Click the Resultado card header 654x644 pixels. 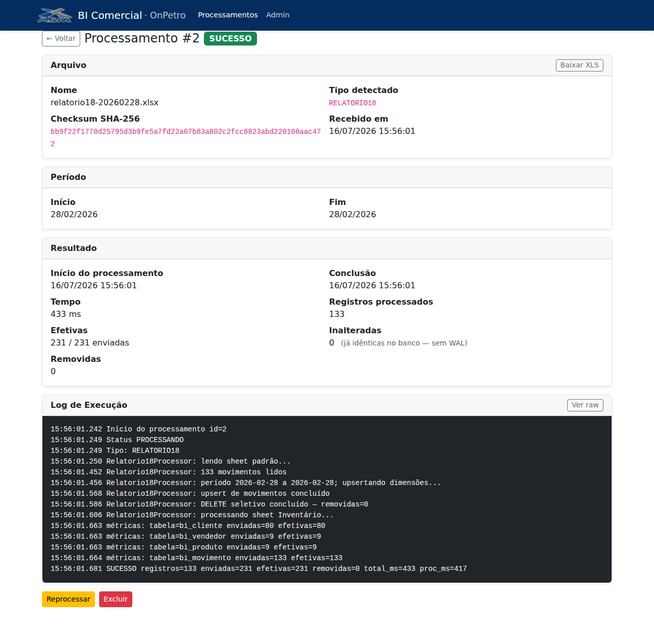coord(327,248)
